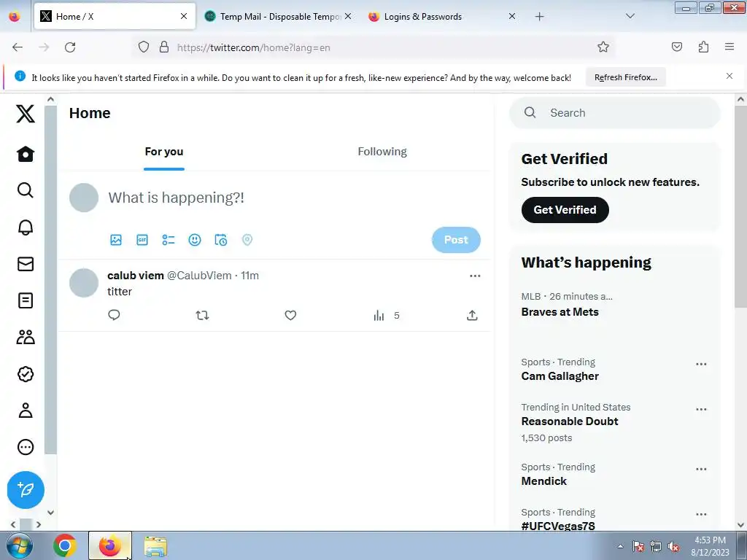The height and width of the screenshot is (560, 747).
Task: Click the Firefox address bar URL
Action: click(x=253, y=47)
